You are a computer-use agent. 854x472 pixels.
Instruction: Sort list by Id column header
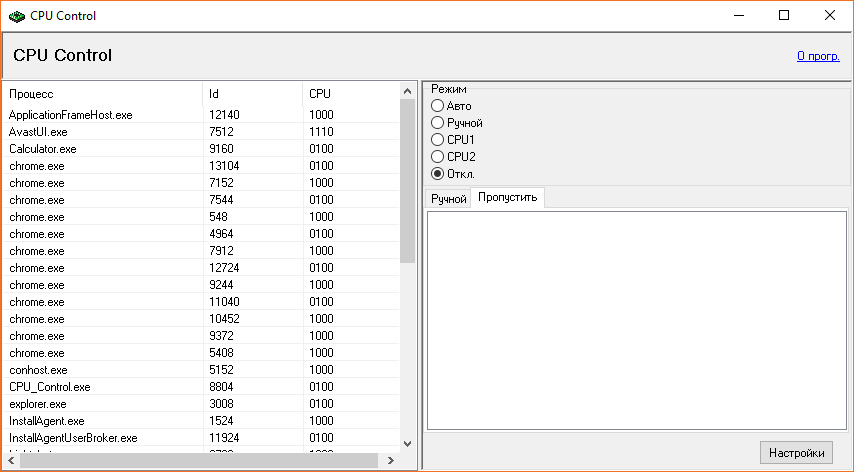pyautogui.click(x=250, y=93)
